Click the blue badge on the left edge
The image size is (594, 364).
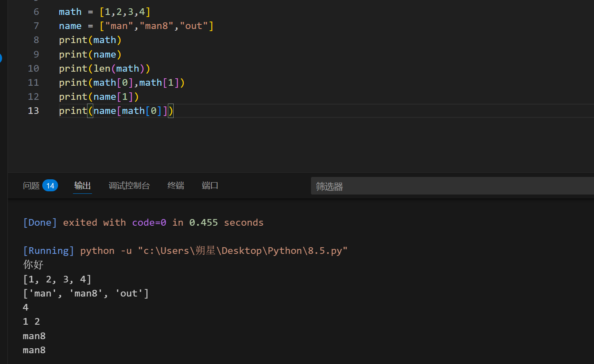coord(1,58)
